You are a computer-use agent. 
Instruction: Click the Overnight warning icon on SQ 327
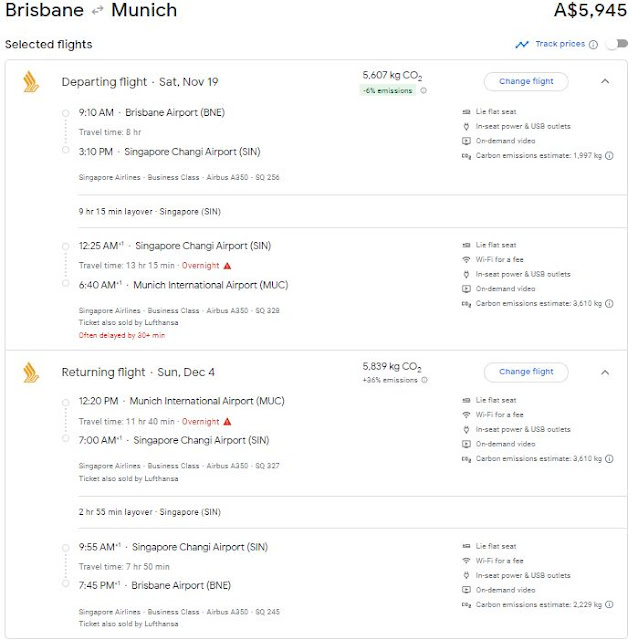click(227, 422)
